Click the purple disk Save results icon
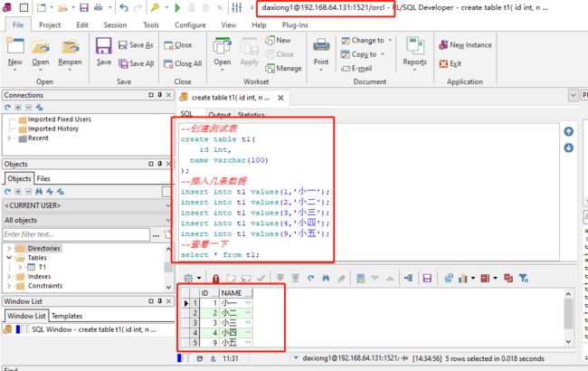Viewport: 588px width, 371px height. point(427,278)
